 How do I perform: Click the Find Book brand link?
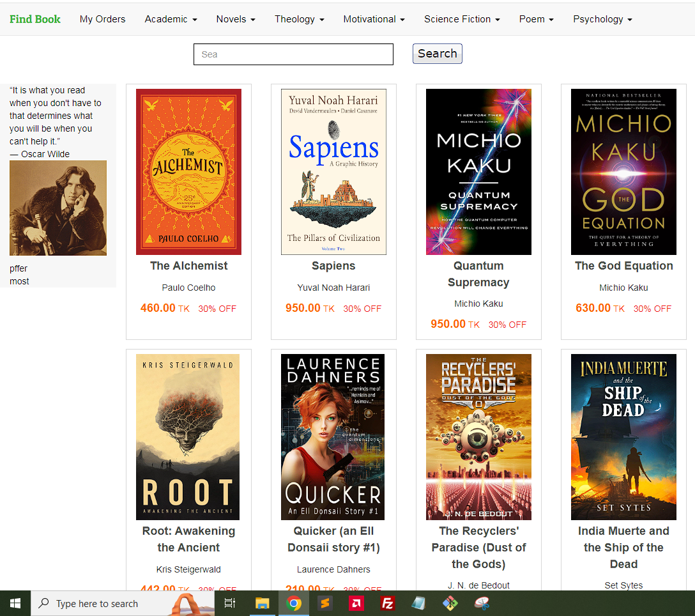point(35,19)
